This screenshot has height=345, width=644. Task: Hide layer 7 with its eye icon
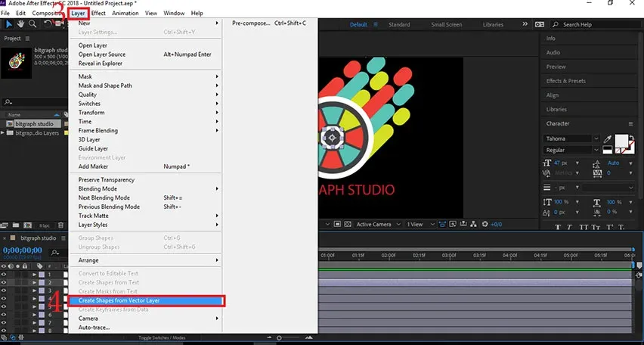4,323
